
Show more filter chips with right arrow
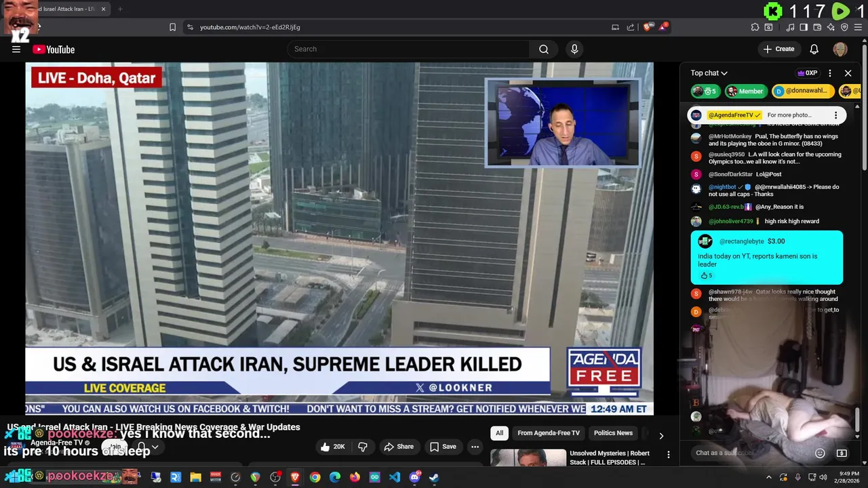click(x=661, y=435)
